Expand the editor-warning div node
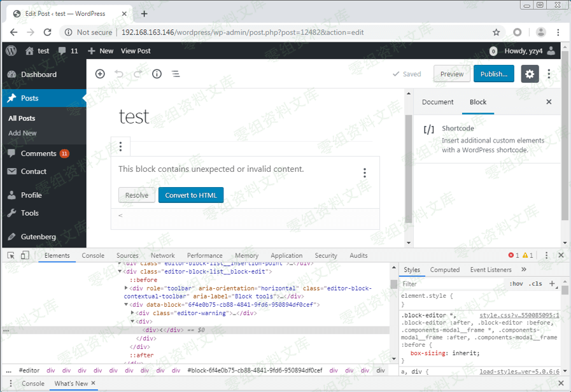This screenshot has width=571, height=392. coord(132,313)
